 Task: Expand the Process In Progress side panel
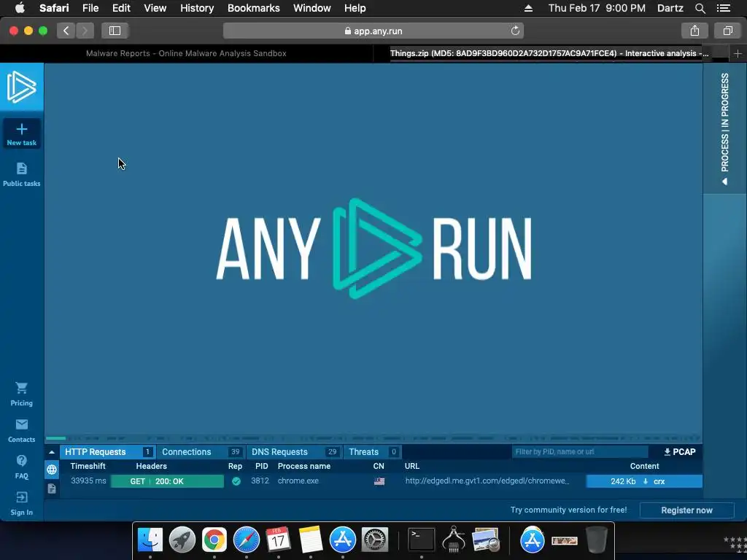point(724,128)
